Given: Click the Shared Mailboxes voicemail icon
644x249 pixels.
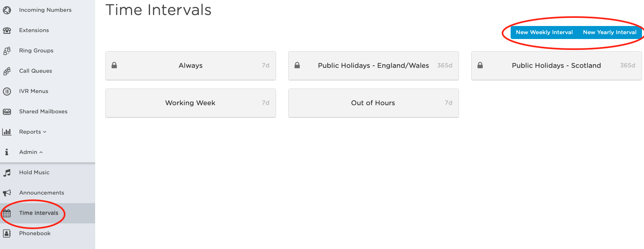Looking at the screenshot, I should tap(7, 112).
